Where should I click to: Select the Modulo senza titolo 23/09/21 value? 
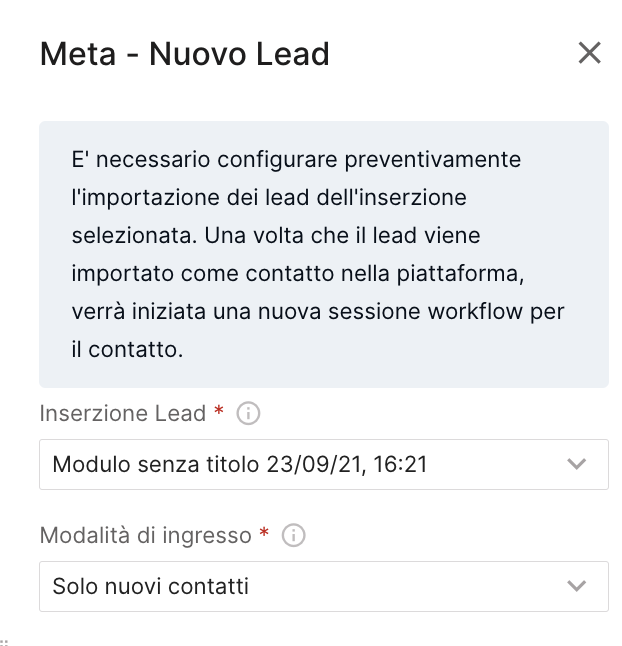point(240,464)
